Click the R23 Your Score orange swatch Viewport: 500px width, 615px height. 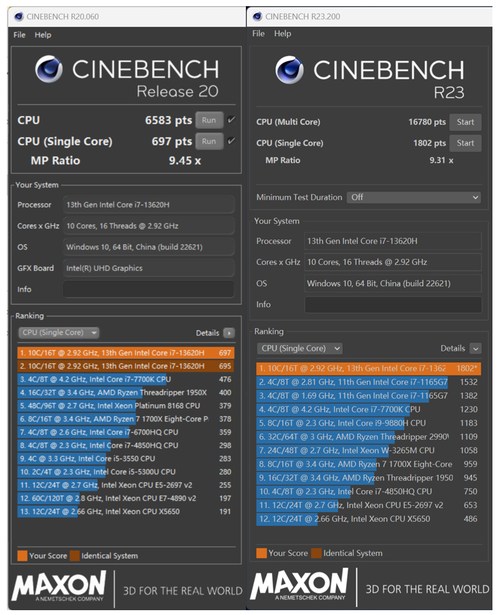(x=261, y=553)
